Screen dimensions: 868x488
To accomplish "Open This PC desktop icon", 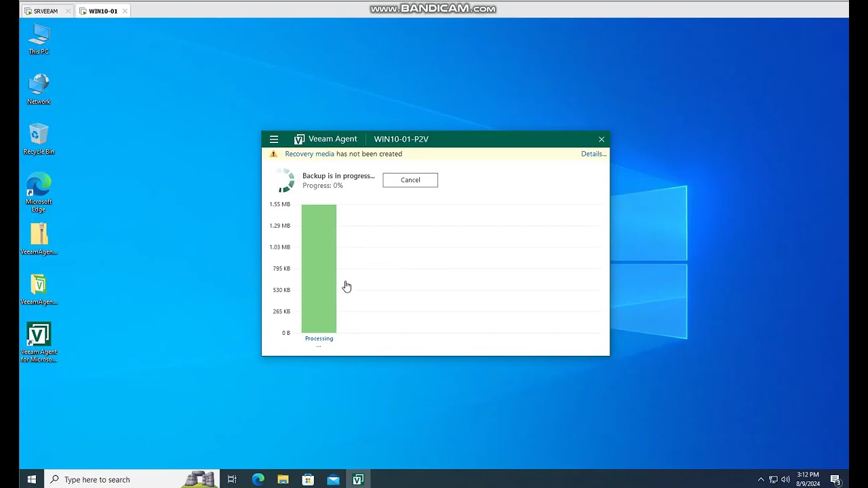I will click(39, 39).
